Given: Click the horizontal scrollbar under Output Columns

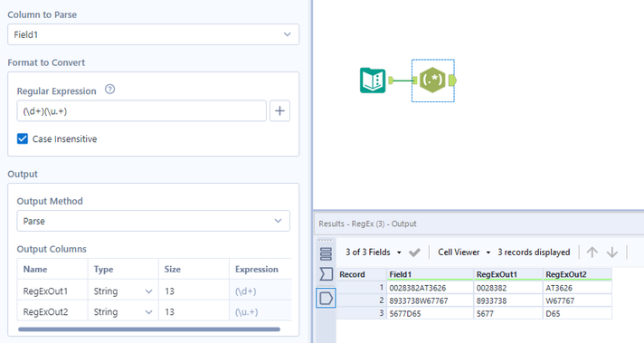Looking at the screenshot, I should (149, 329).
